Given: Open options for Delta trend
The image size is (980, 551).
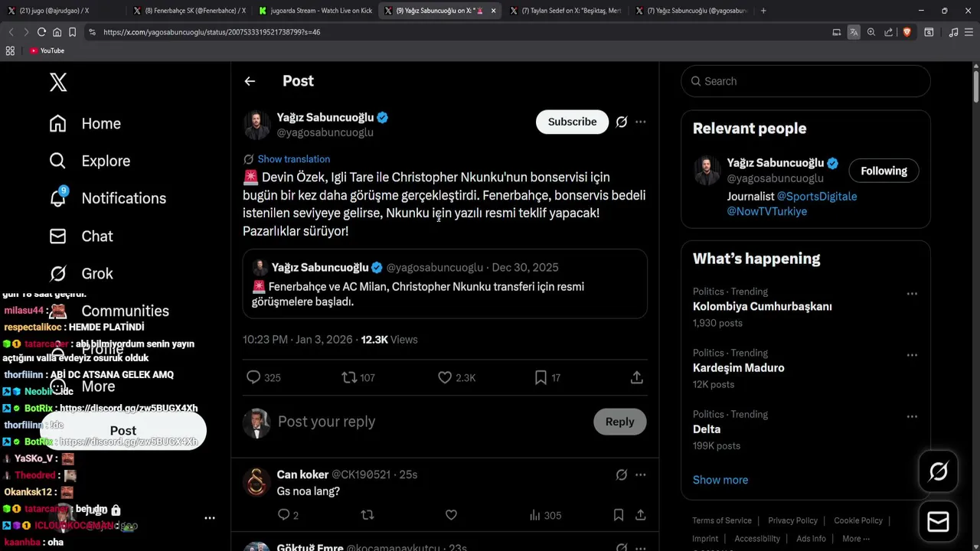Looking at the screenshot, I should click(912, 416).
